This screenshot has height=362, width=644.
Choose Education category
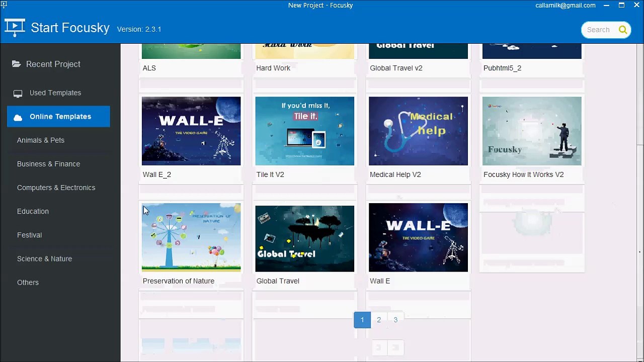coord(33,211)
